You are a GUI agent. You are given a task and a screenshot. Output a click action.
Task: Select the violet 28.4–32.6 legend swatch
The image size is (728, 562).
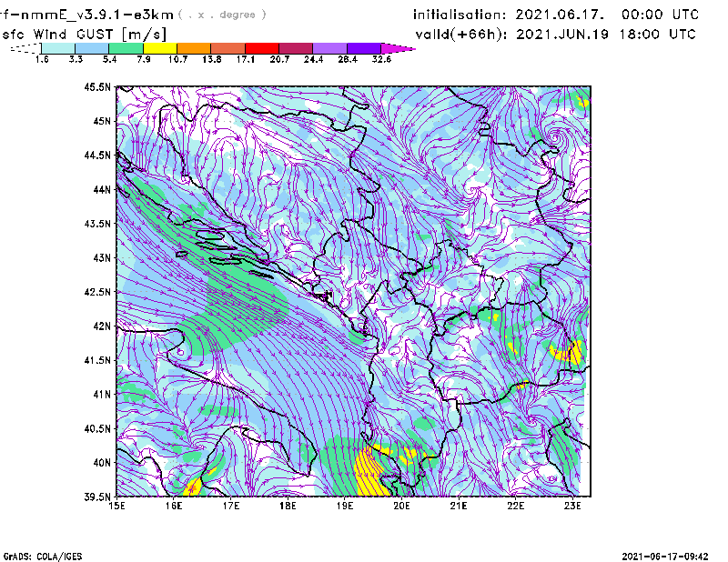(x=364, y=48)
